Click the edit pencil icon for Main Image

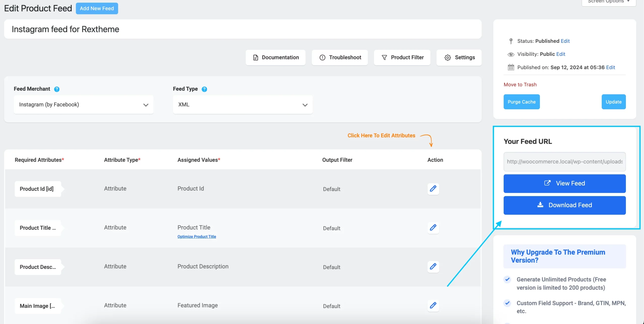pyautogui.click(x=433, y=305)
